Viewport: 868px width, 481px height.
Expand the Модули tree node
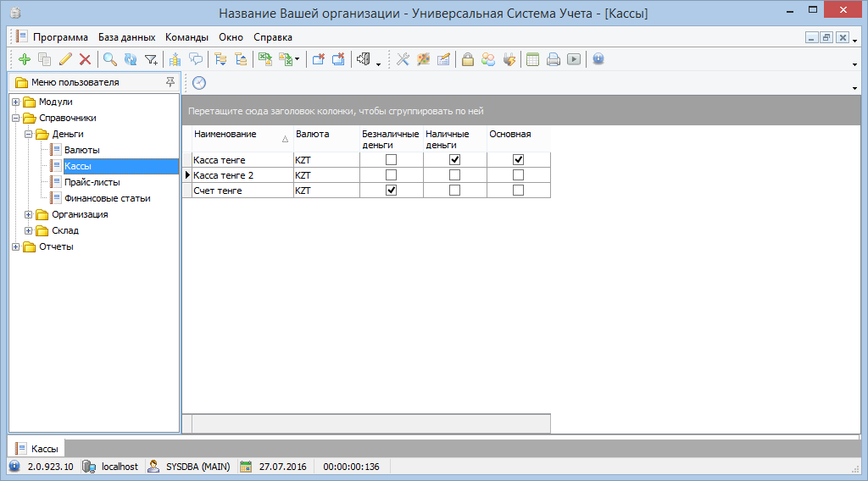tap(16, 102)
